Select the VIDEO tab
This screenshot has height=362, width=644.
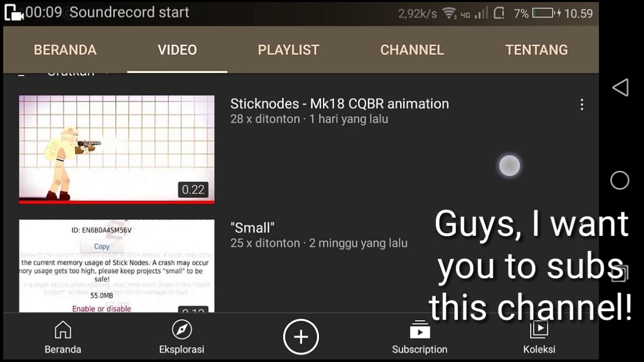point(177,50)
